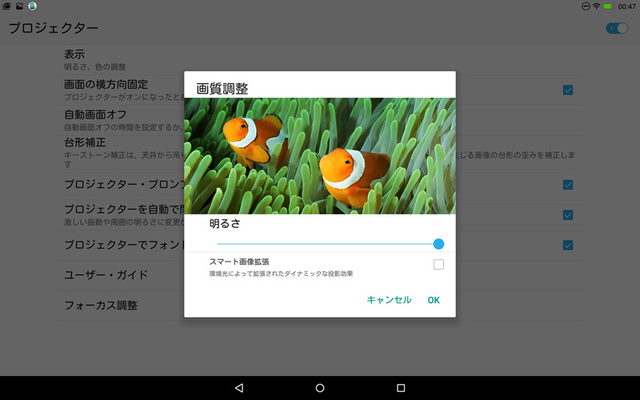Open the 表示 settings row
640x400 pixels.
pyautogui.click(x=320, y=60)
